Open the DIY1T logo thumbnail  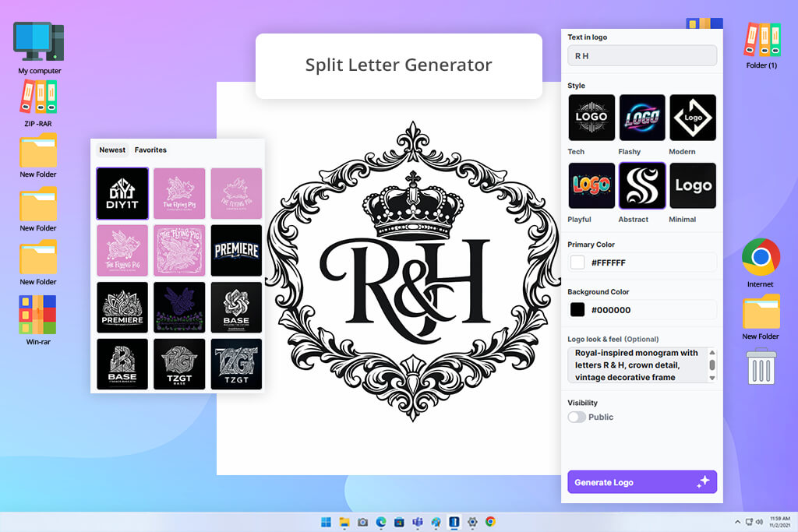(x=122, y=193)
